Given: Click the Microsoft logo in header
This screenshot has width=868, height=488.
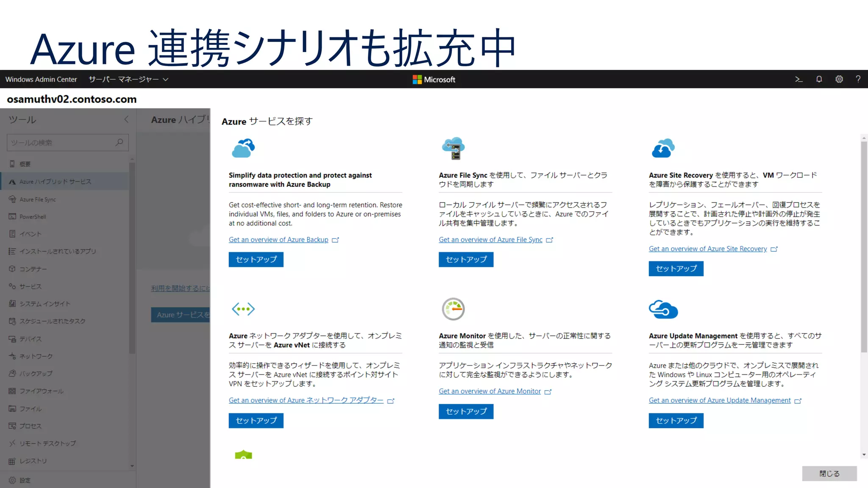Looking at the screenshot, I should point(434,80).
